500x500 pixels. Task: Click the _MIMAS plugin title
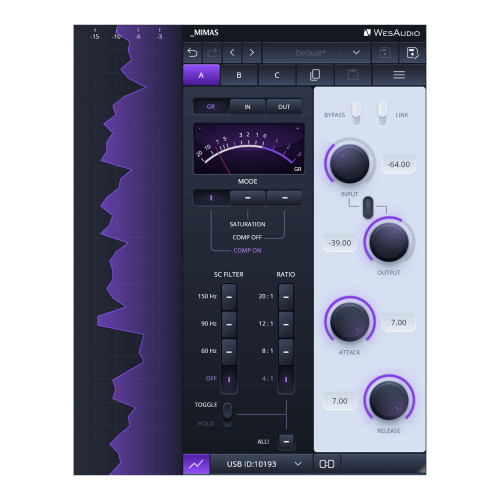pos(204,33)
